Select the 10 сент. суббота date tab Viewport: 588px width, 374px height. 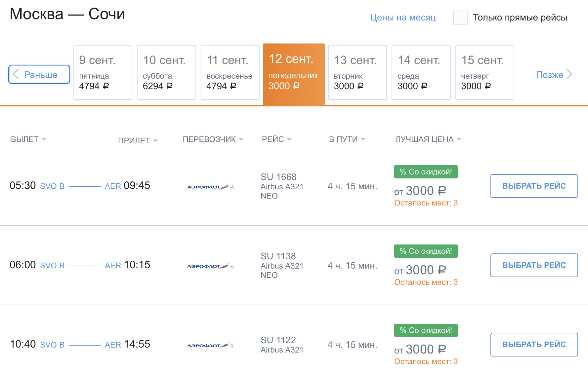tap(166, 72)
